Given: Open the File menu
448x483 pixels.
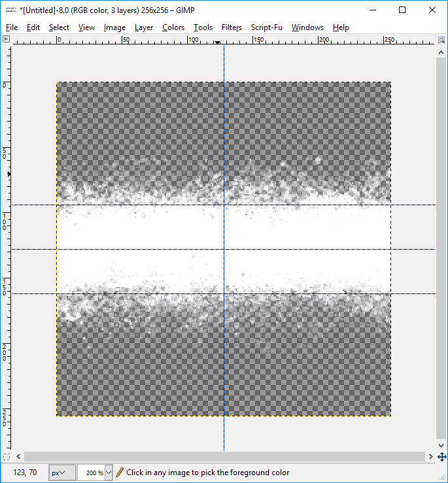Looking at the screenshot, I should 12,27.
